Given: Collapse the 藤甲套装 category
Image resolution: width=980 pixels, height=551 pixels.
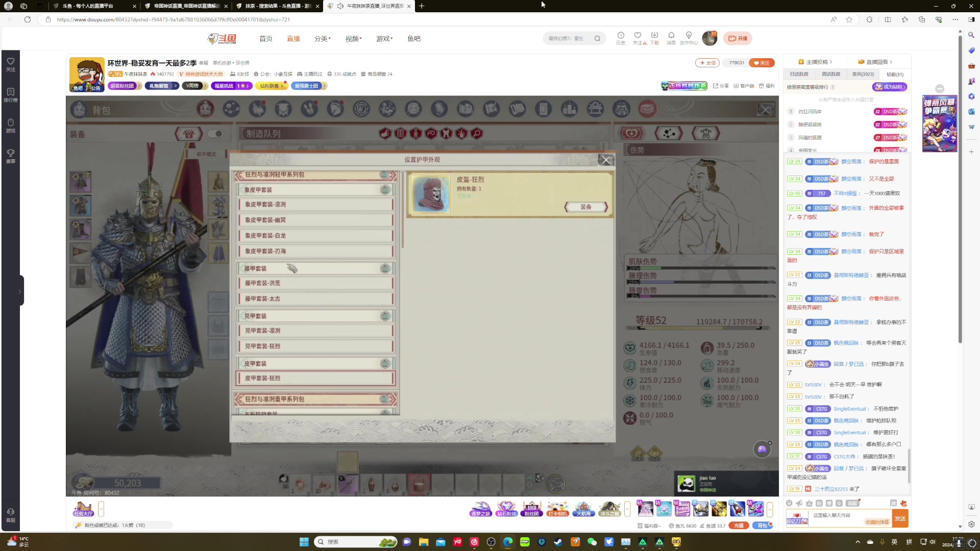Looking at the screenshot, I should pos(385,268).
